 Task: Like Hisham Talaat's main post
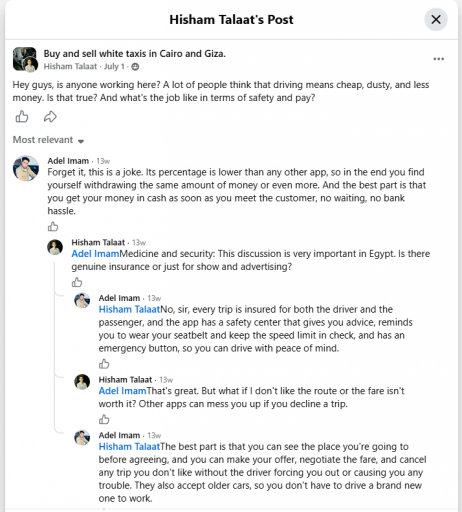tap(22, 117)
